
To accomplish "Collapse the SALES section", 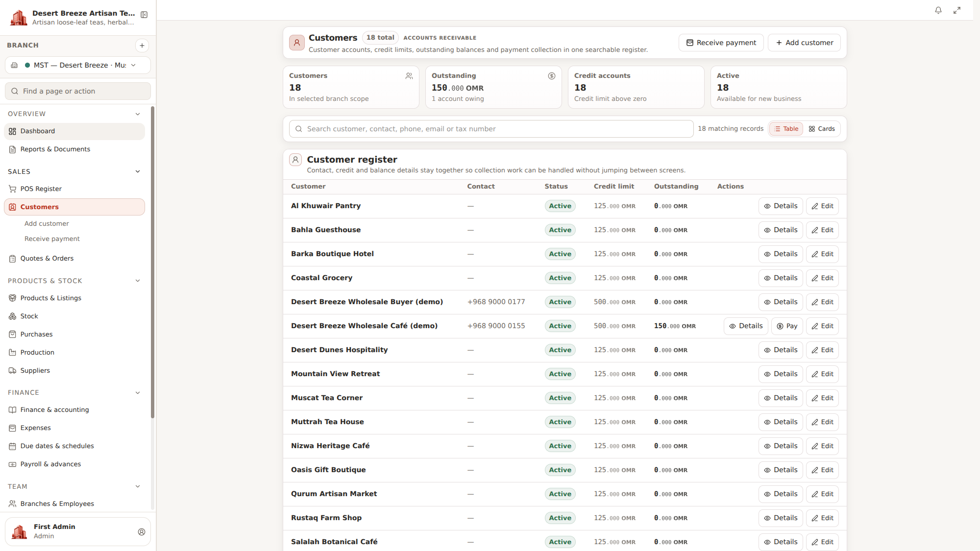I will point(138,172).
